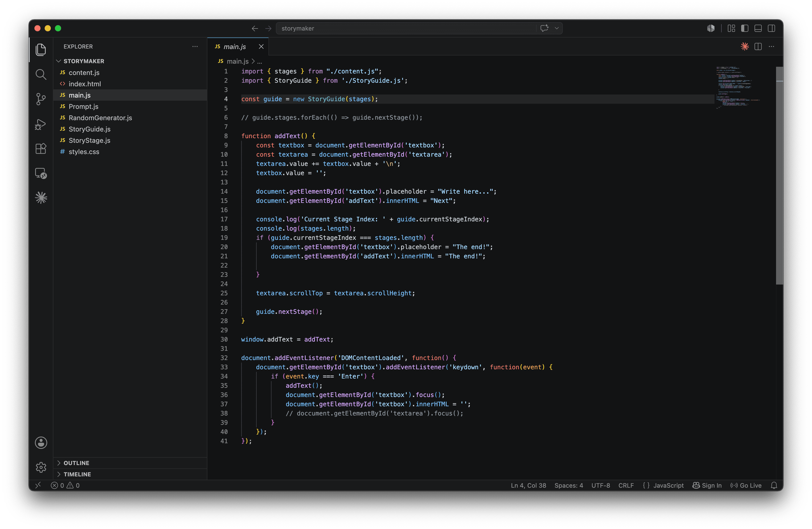Start Go Live server
This screenshot has width=812, height=529.
pos(746,485)
